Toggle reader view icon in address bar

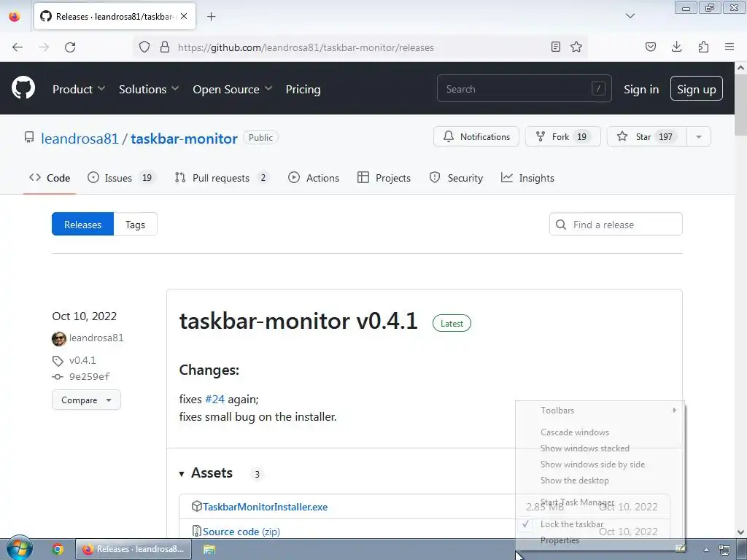click(555, 47)
